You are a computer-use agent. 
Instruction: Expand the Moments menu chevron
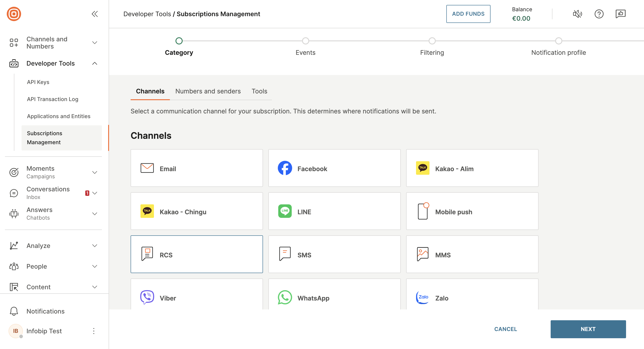pos(94,172)
